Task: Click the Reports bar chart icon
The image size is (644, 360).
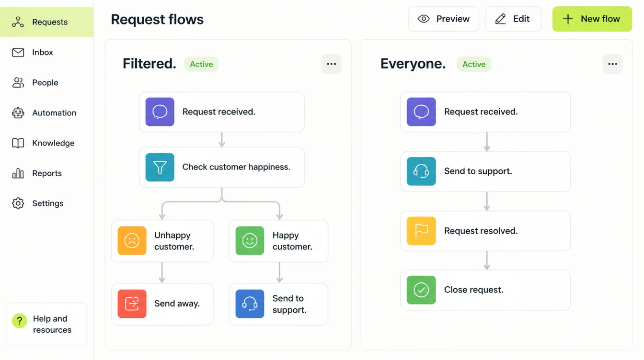Action: click(x=18, y=173)
